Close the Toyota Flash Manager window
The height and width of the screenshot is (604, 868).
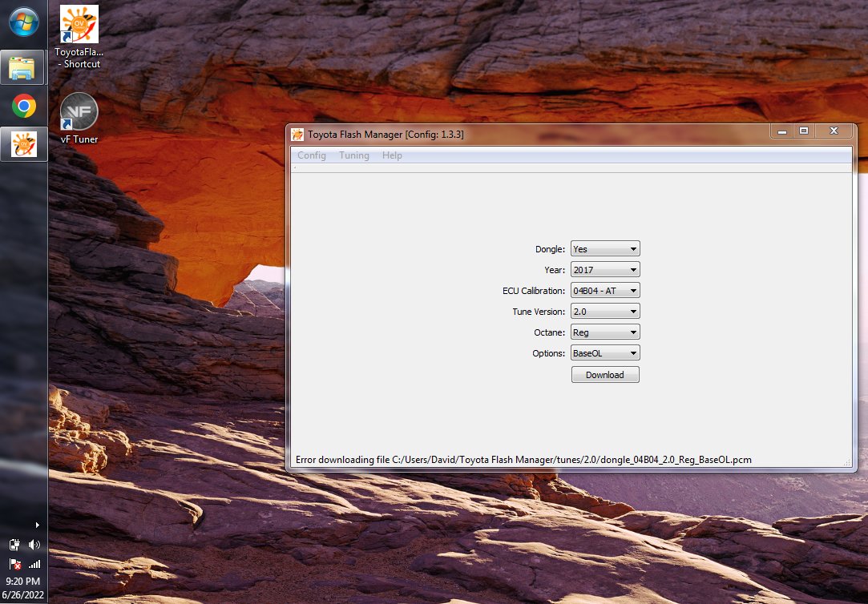pyautogui.click(x=834, y=131)
